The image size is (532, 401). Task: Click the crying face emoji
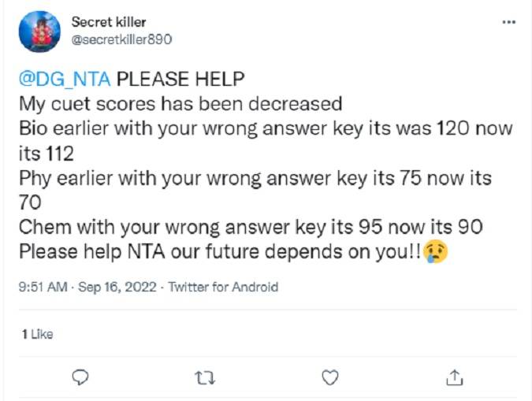436,252
